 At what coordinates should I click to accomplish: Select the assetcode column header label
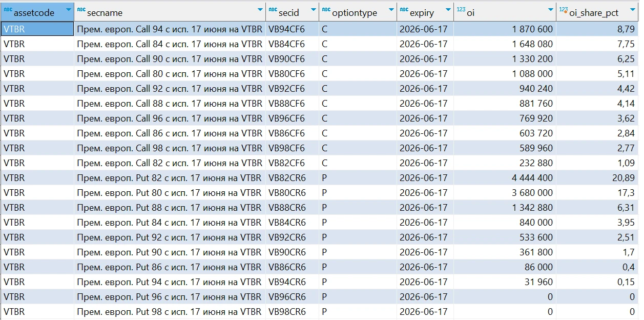(34, 13)
